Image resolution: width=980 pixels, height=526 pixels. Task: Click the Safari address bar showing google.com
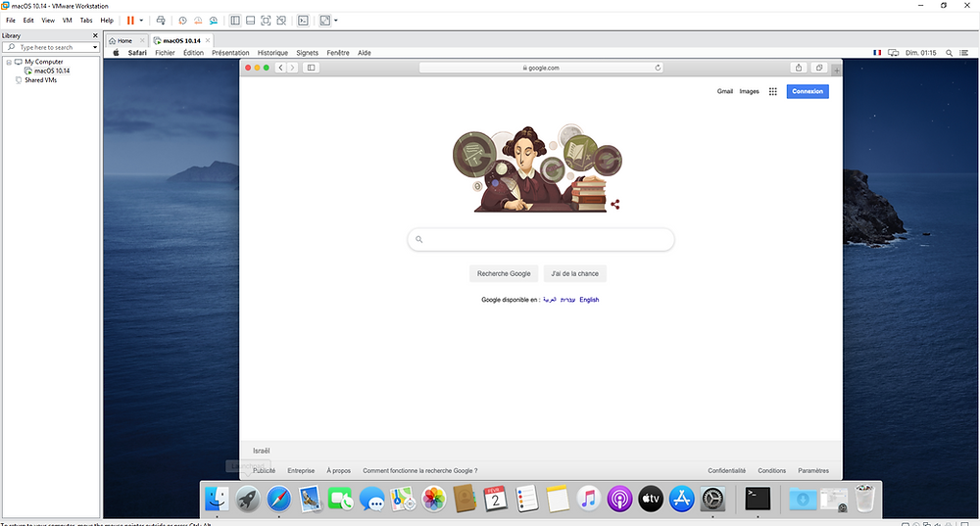[541, 68]
